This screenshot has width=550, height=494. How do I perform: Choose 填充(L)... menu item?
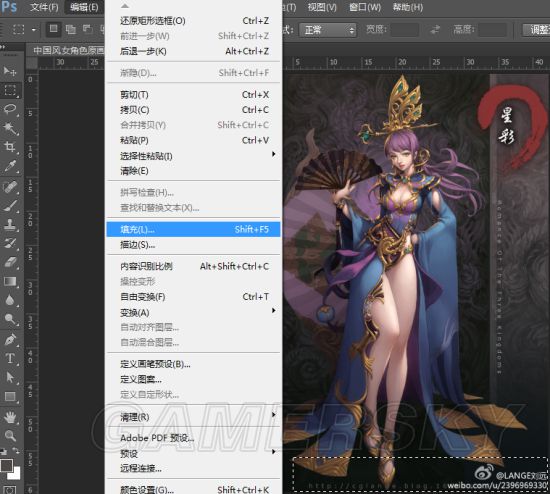193,229
